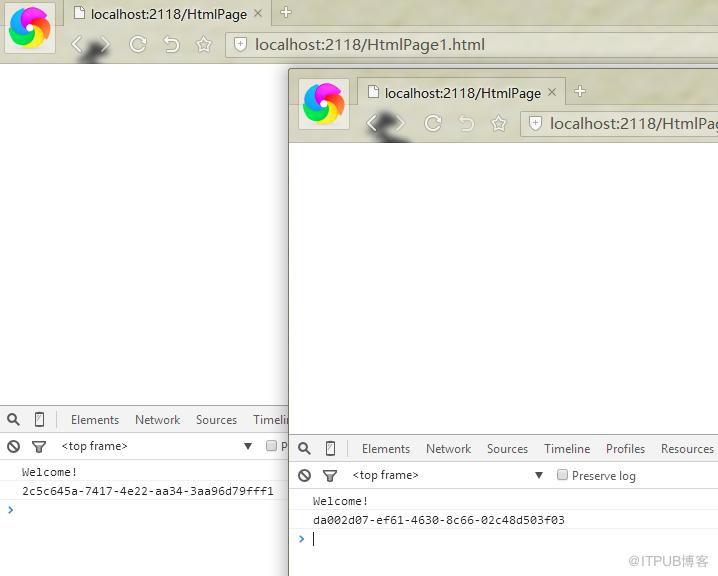Toggle device mode icon in the front DevTools

(330, 448)
